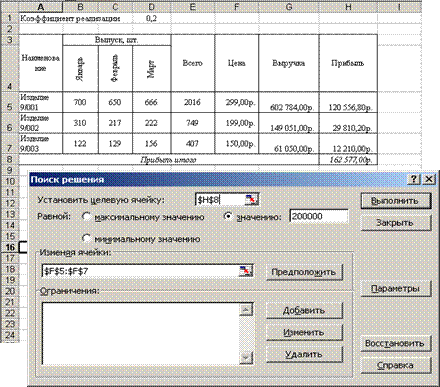Select column D header
This screenshot has height=387, width=440.
[x=152, y=7]
